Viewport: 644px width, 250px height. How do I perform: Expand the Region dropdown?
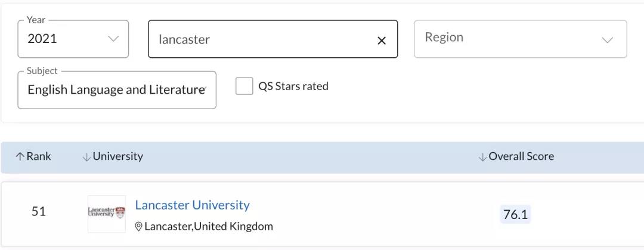[521, 39]
